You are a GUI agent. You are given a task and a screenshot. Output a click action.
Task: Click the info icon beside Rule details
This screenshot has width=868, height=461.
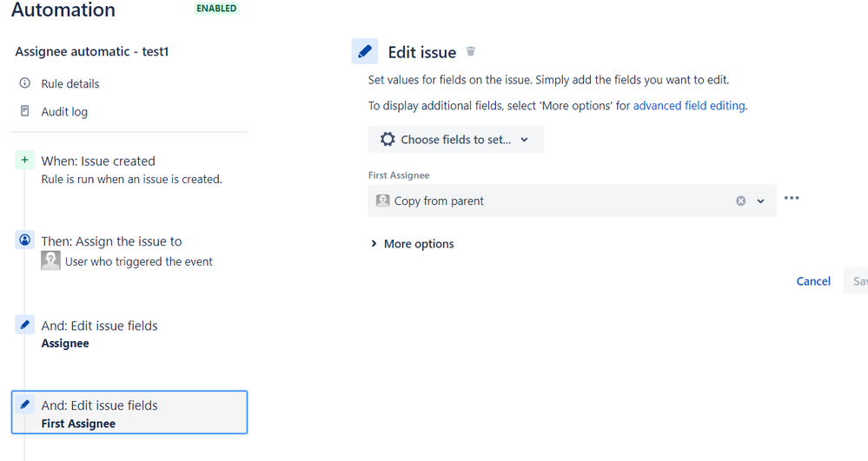[x=25, y=83]
